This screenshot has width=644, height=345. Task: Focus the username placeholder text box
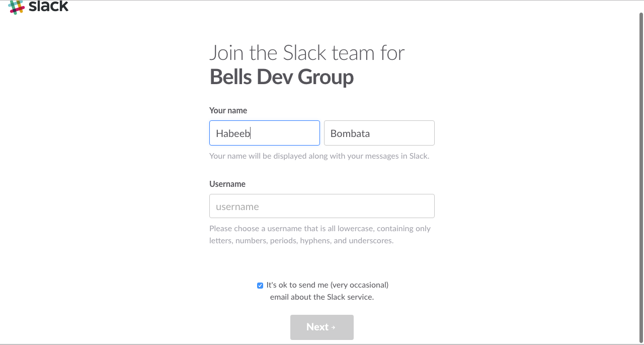tap(321, 206)
